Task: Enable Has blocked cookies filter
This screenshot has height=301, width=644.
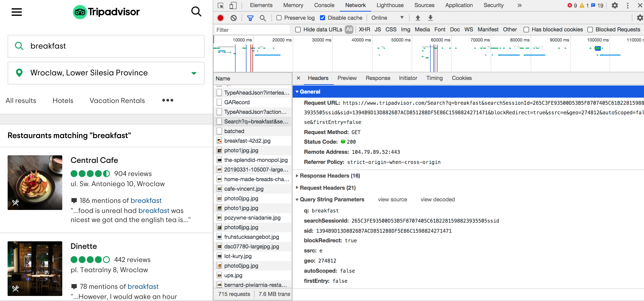Action: click(526, 30)
